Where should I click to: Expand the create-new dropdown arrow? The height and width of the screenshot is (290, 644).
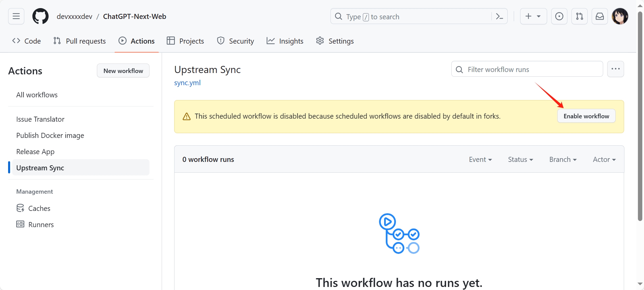click(539, 16)
